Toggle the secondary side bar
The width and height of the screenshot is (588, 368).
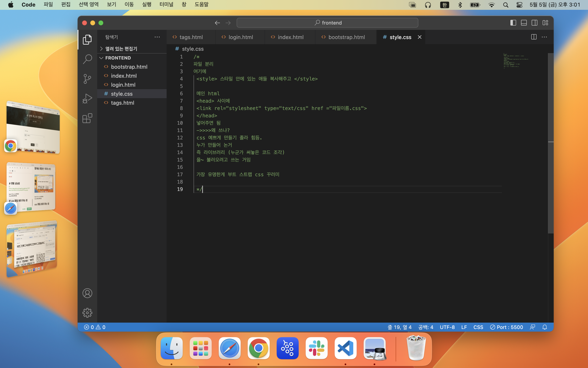point(535,23)
